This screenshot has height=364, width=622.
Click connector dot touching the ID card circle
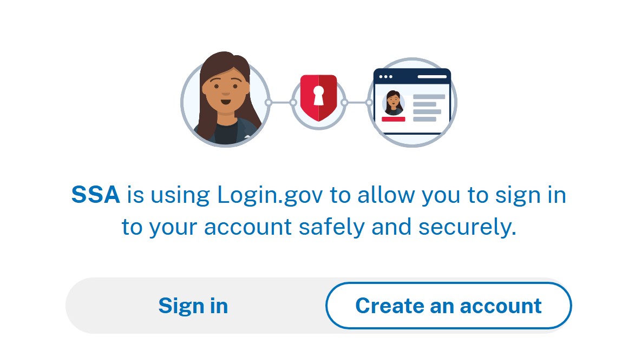[x=369, y=103]
